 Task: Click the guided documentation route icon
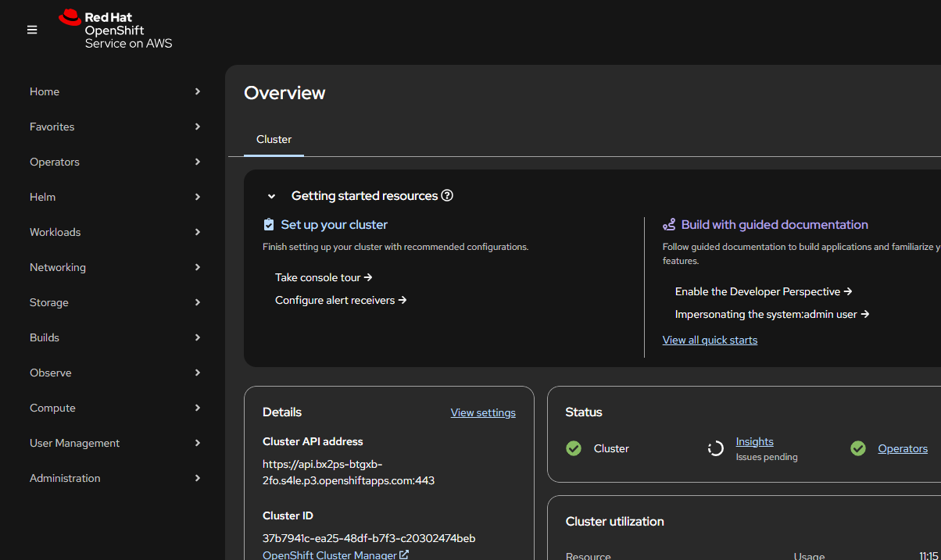(669, 225)
